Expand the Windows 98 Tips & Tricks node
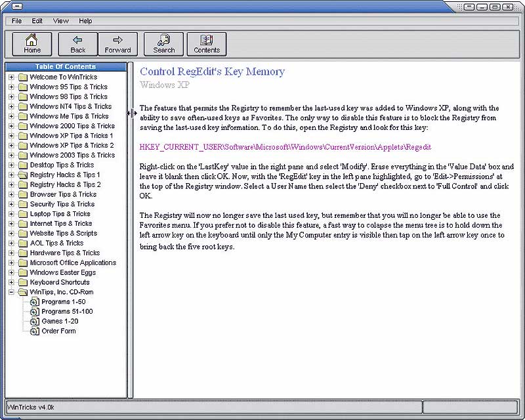Viewport: 525px width, 420px height. pyautogui.click(x=11, y=96)
